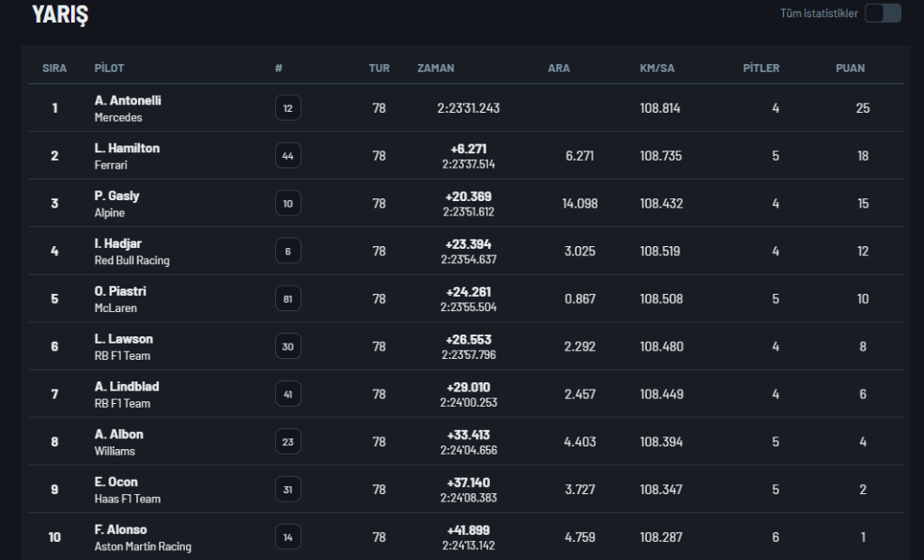Click the ZAMAN column header
Viewport: 924px width, 560px height.
pyautogui.click(x=436, y=68)
